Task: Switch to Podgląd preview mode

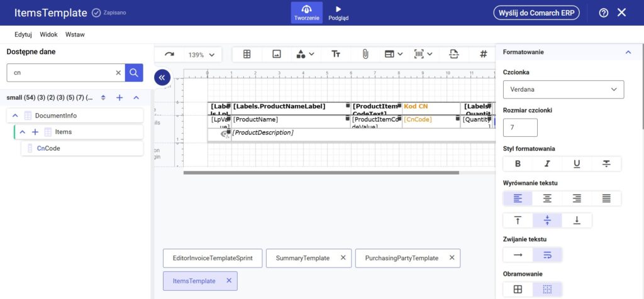Action: coord(338,13)
